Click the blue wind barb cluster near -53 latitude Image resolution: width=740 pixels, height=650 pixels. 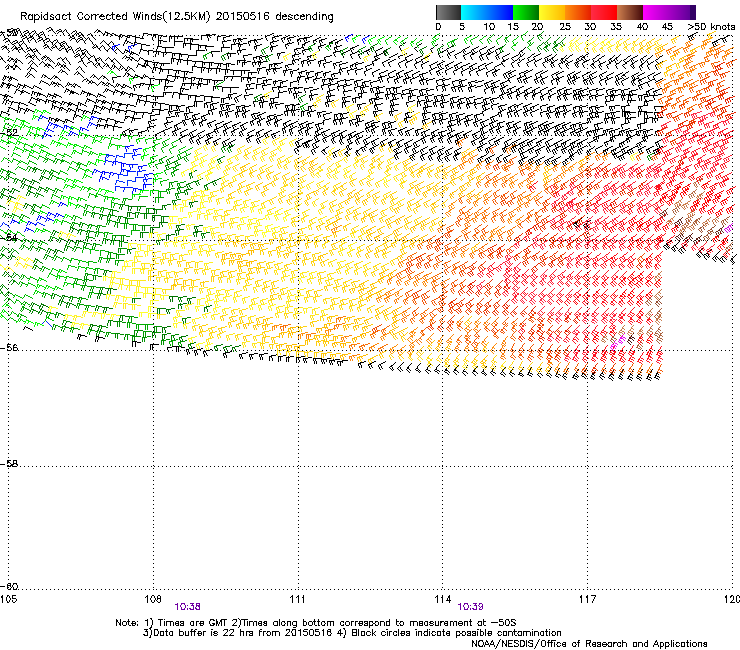click(124, 168)
